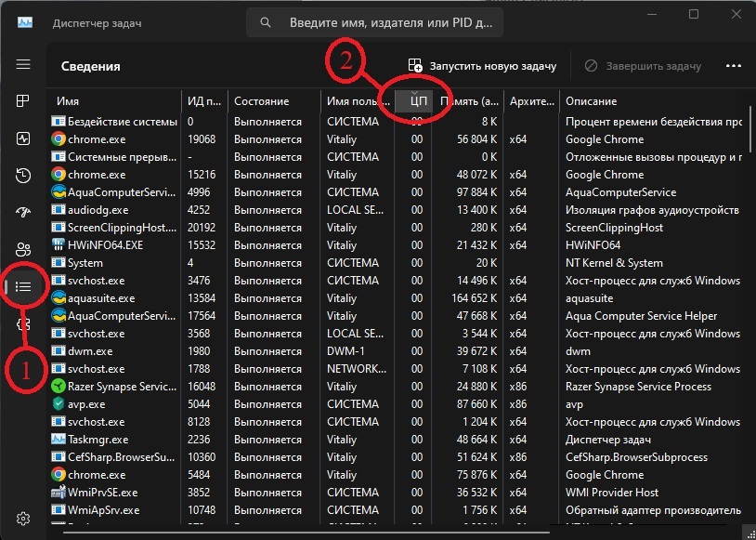The image size is (756, 540).
Task: Select the Бездействие системы row
Action: pos(396,122)
